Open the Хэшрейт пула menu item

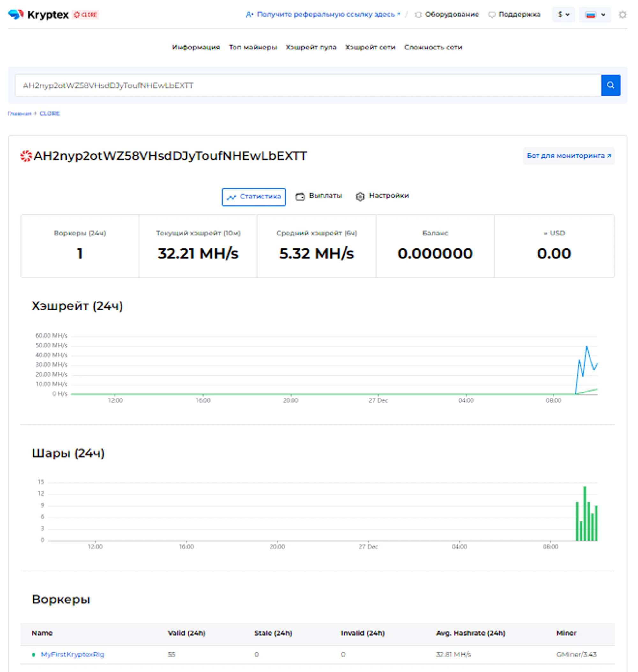(311, 47)
